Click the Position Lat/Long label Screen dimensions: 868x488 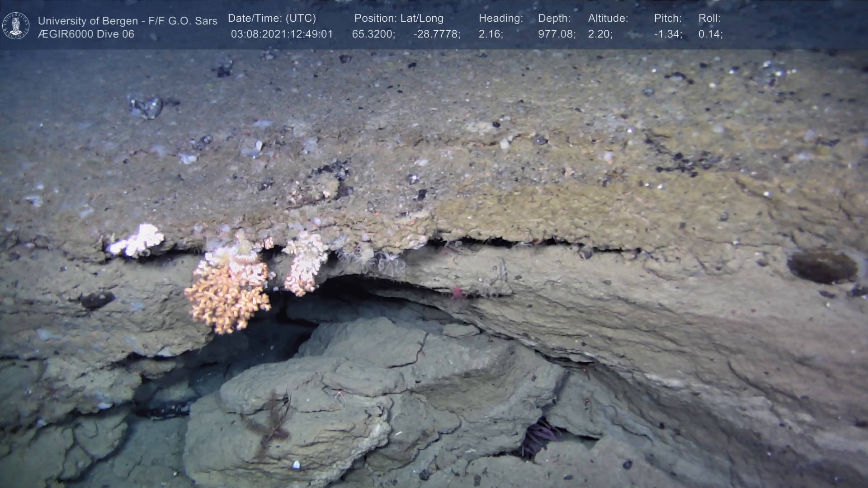pos(399,19)
